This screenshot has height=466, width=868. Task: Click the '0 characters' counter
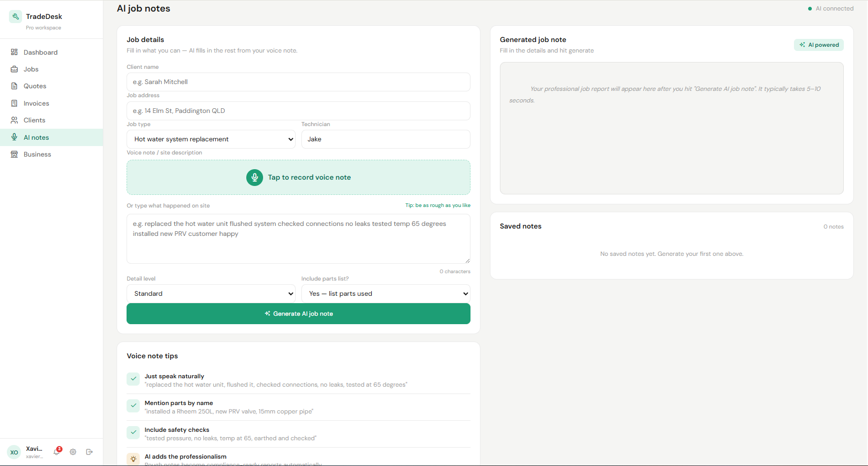455,272
